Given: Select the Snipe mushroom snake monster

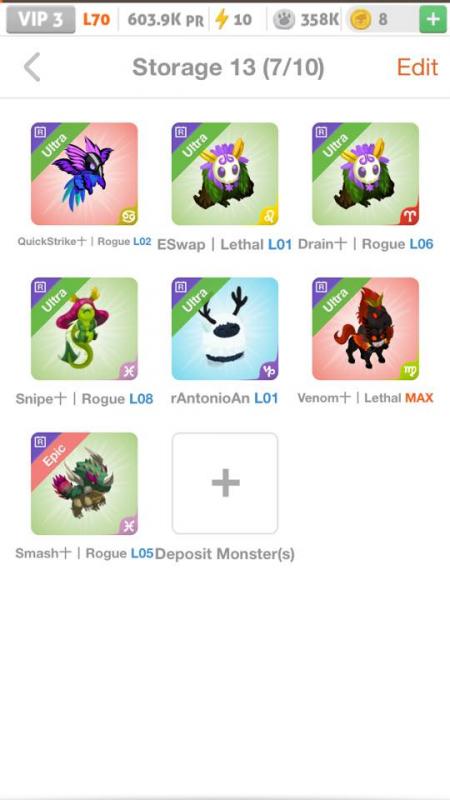Looking at the screenshot, I should [84, 329].
